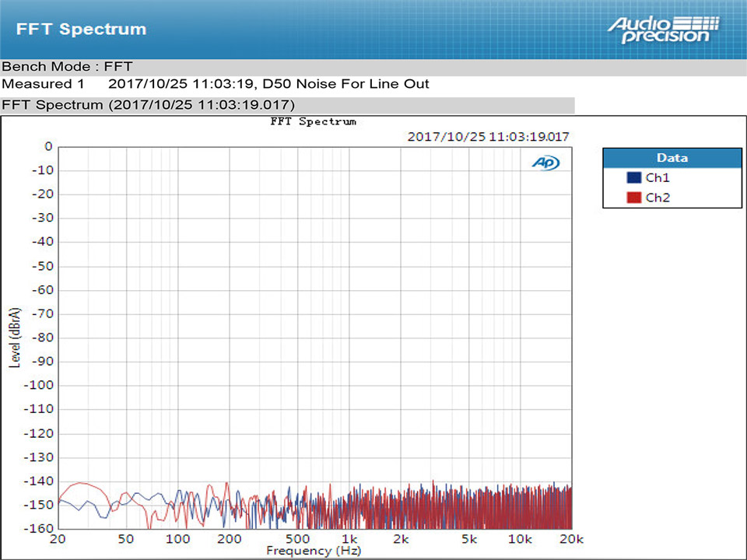Enable the Data legend panel header
This screenshot has width=747, height=560.
coord(672,158)
